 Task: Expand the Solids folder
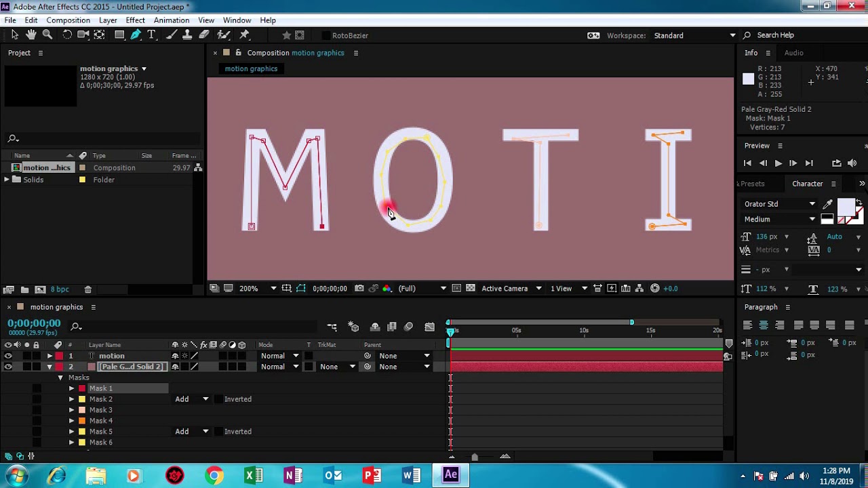point(7,180)
